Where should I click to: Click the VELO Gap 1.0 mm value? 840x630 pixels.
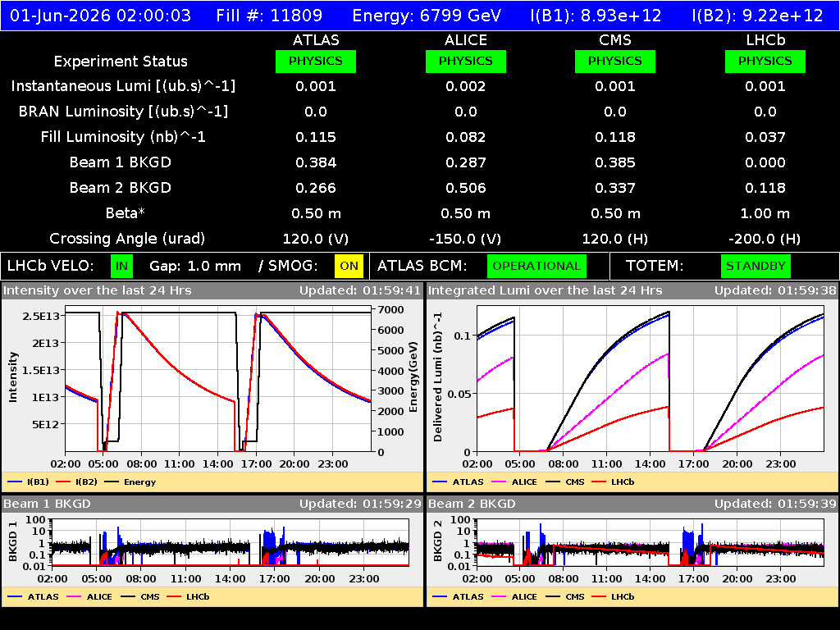tap(195, 267)
